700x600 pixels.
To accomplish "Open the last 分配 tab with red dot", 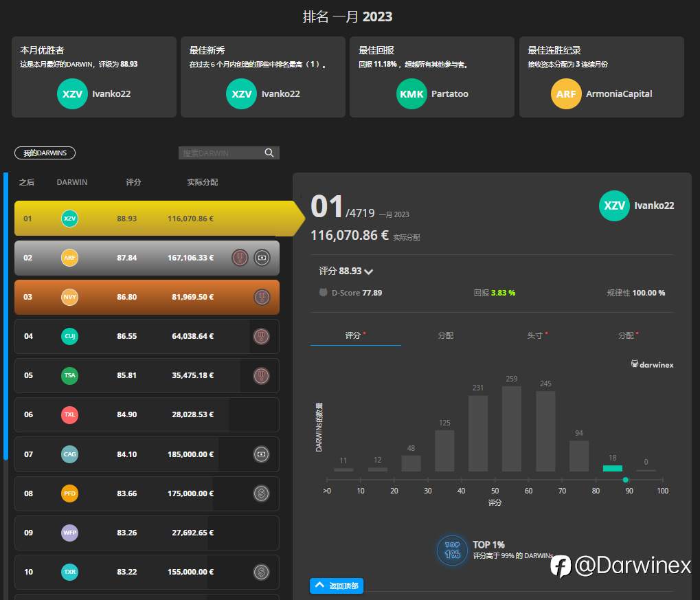I will coord(628,335).
